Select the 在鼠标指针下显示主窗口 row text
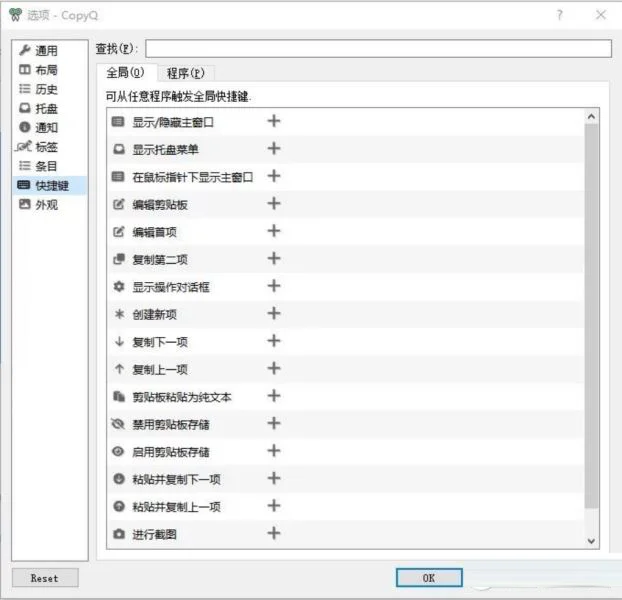 coord(193,177)
